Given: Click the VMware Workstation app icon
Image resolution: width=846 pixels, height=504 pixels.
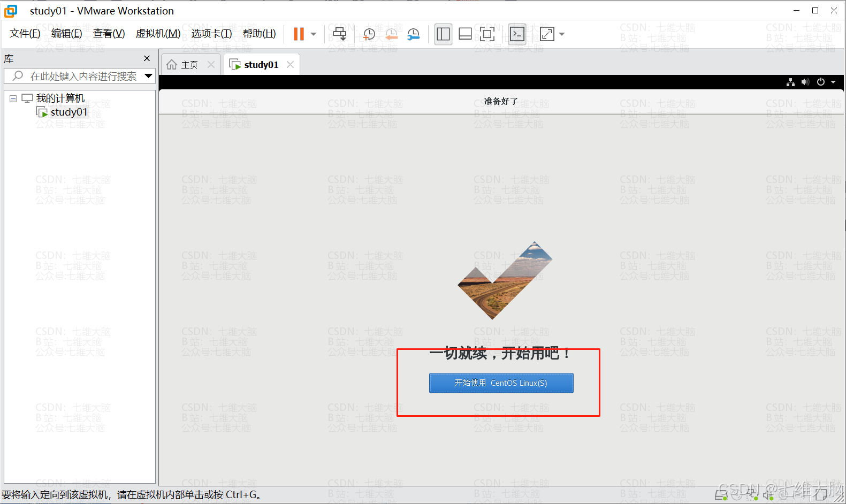Looking at the screenshot, I should (x=11, y=11).
